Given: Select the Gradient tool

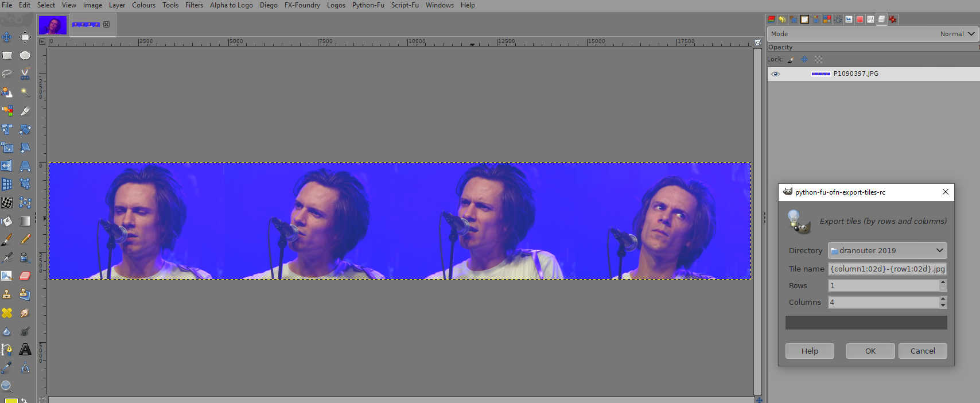Looking at the screenshot, I should (25, 221).
